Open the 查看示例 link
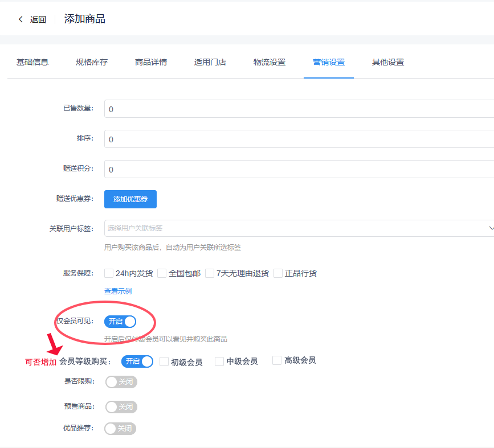Screen dimensions: 494x448 tap(118, 291)
